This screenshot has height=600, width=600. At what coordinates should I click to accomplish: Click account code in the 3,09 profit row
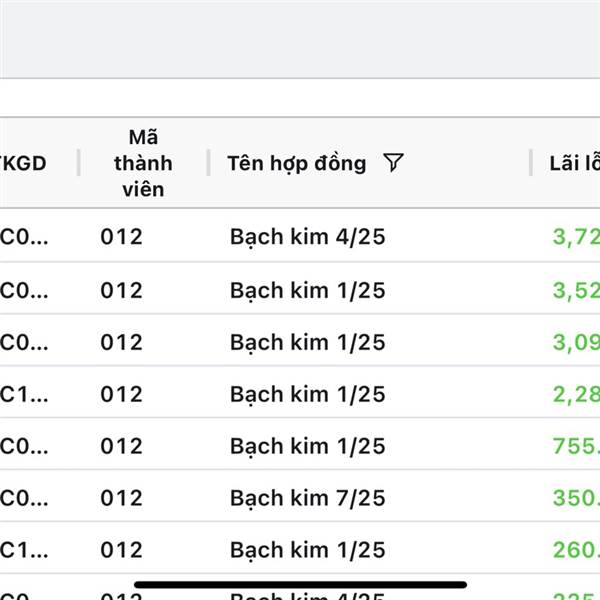(24, 342)
